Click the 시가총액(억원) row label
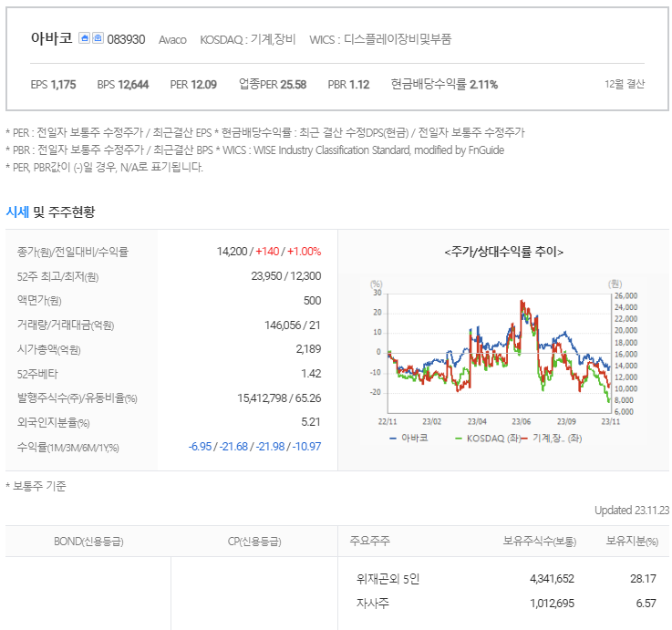Viewport: 672px width, 630px height. point(48,350)
